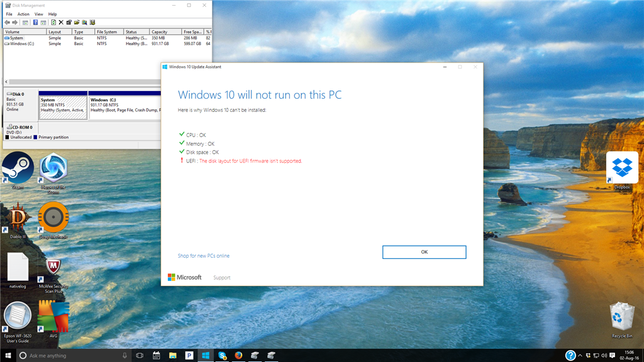Click the blue Help question-mark toolbar icon
The width and height of the screenshot is (644, 362).
click(35, 23)
